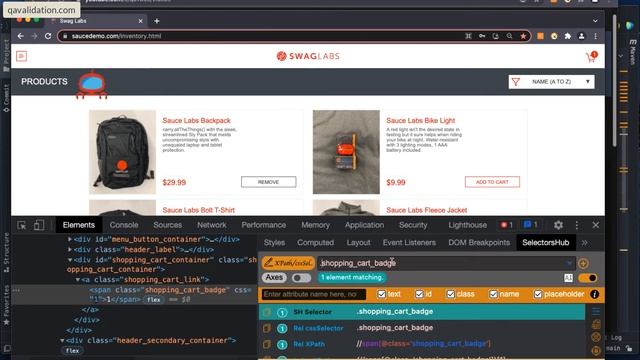This screenshot has height=360, width=640.
Task: Open the Sauce Labs Bike Light product link
Action: [420, 121]
